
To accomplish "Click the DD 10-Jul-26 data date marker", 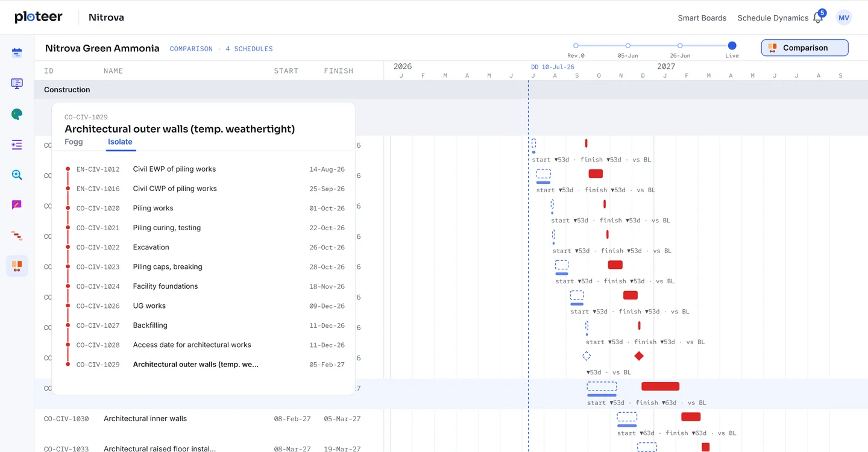I will click(x=553, y=67).
